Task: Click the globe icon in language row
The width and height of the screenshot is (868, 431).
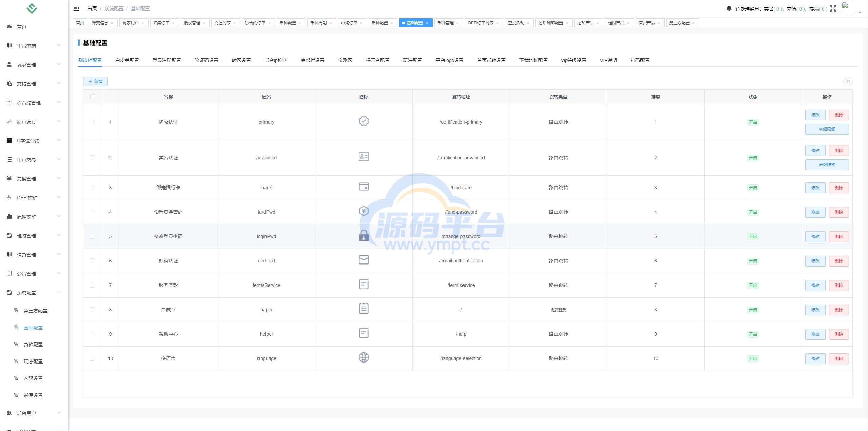Action: point(363,357)
